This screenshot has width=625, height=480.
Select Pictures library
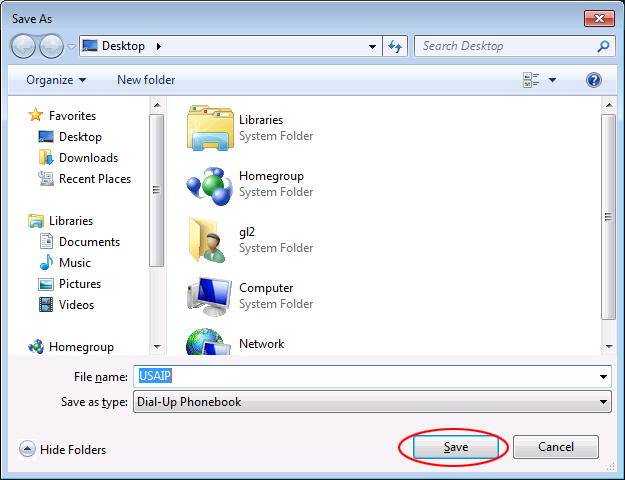pyautogui.click(x=80, y=284)
